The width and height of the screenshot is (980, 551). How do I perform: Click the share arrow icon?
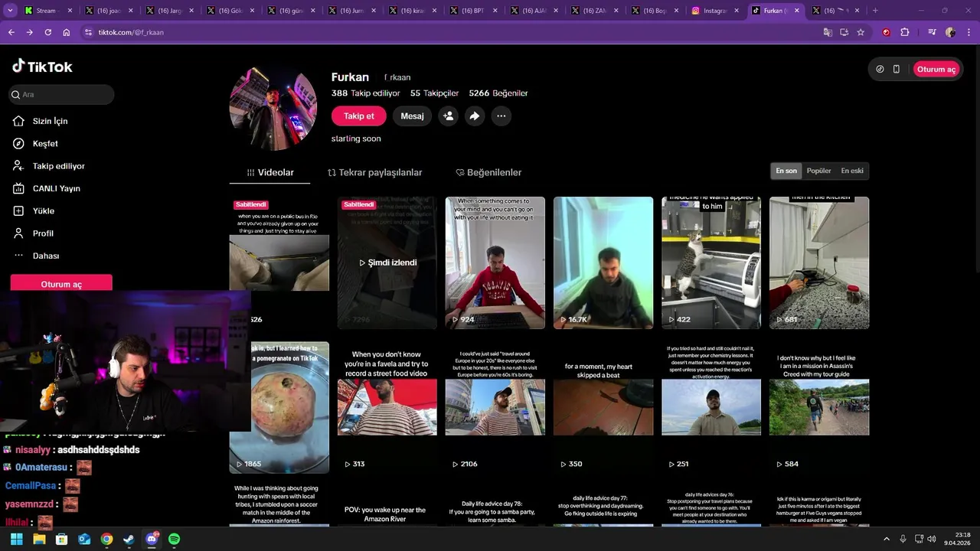pos(475,116)
